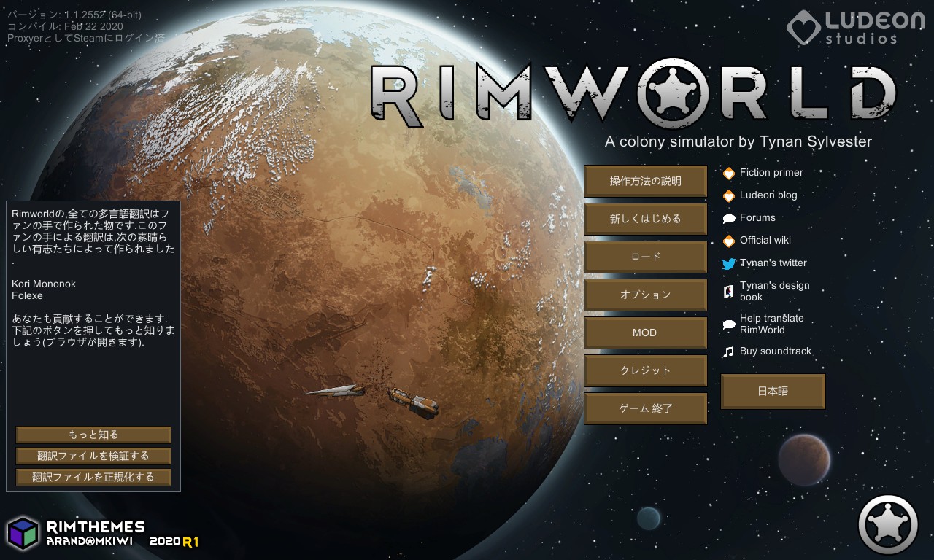
Task: Click the Official wiki diamond icon
Action: pyautogui.click(x=728, y=241)
